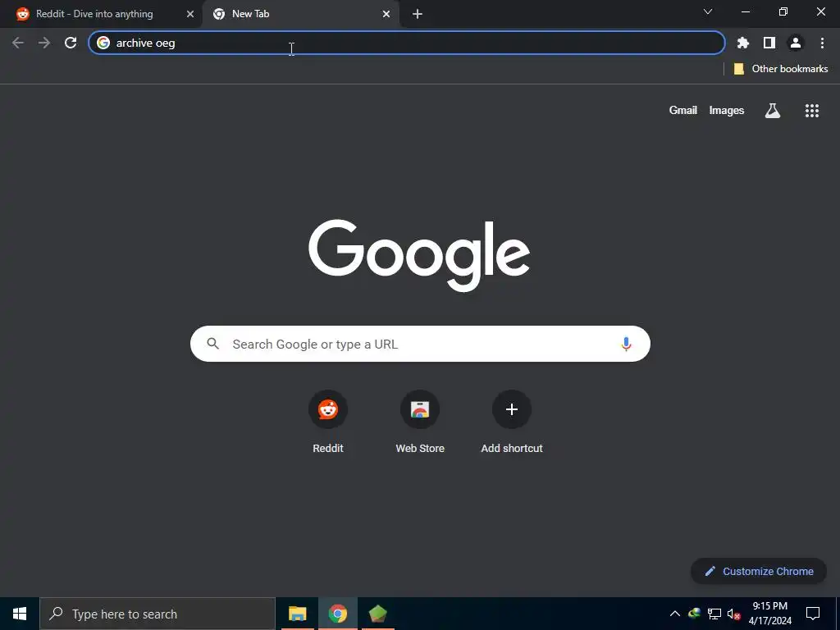The width and height of the screenshot is (840, 630).
Task: Open the notification center icon
Action: pos(813,614)
